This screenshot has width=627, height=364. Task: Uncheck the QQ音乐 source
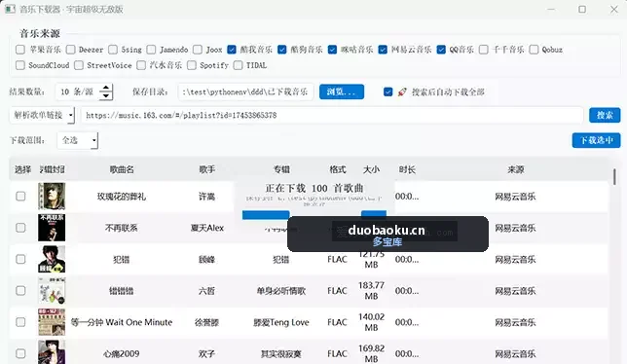(441, 50)
